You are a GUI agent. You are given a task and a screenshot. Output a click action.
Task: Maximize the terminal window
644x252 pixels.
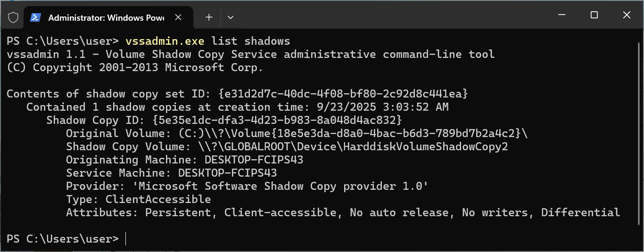pyautogui.click(x=594, y=15)
